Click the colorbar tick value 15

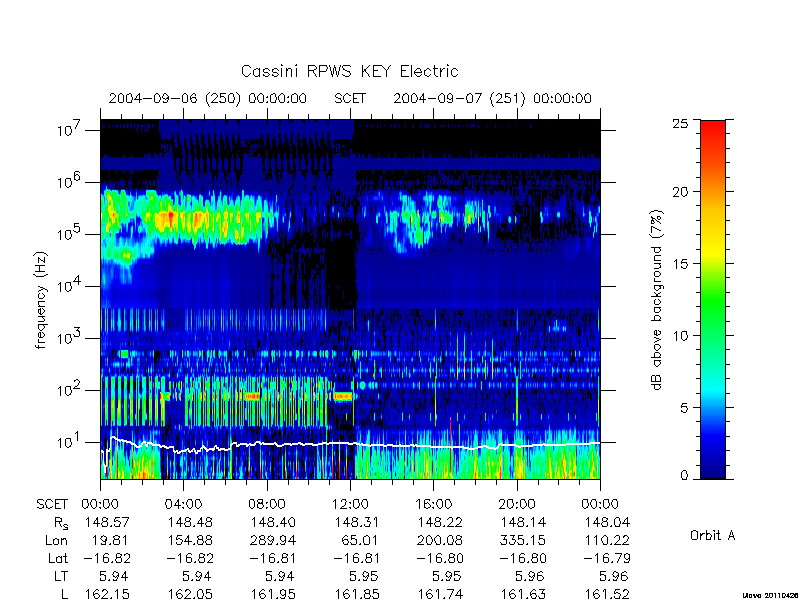click(x=681, y=264)
